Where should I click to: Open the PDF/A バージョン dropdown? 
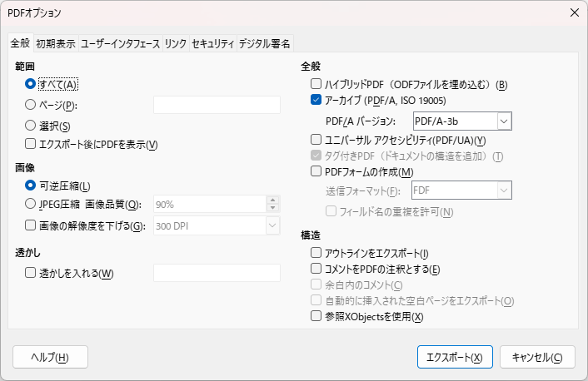click(462, 121)
